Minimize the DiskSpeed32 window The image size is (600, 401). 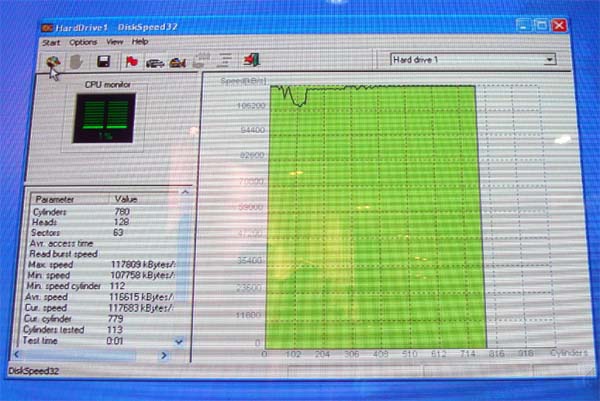click(523, 25)
